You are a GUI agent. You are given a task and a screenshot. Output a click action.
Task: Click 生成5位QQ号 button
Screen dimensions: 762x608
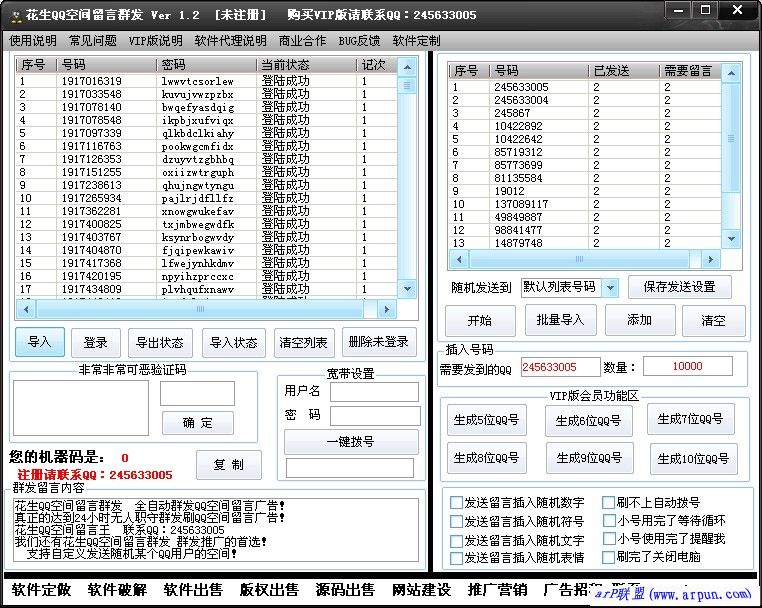pyautogui.click(x=486, y=419)
